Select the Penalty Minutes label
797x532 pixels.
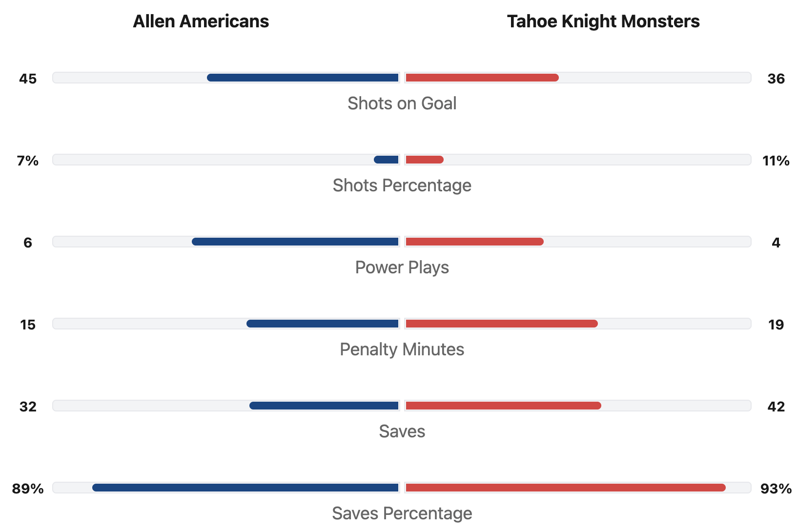click(x=402, y=349)
